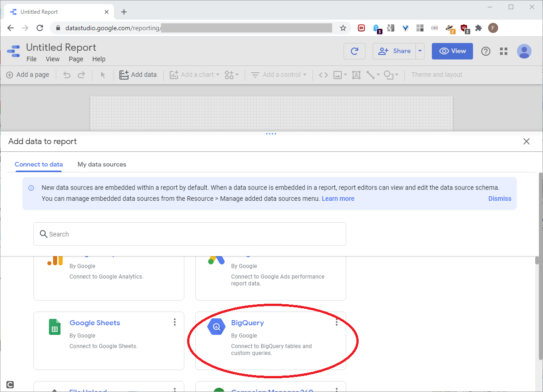Click the search magnifier icon
This screenshot has height=392, width=543.
[43, 234]
